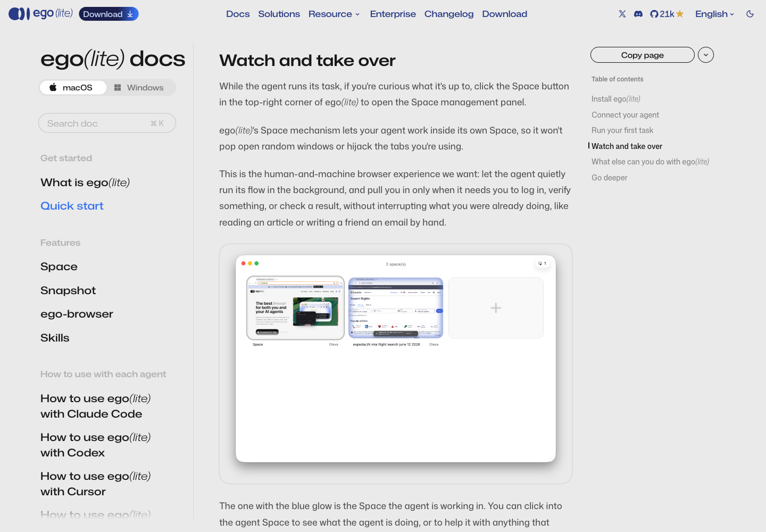Jump to Connect your agent section
Viewport: 766px width, 532px height.
[x=625, y=115]
